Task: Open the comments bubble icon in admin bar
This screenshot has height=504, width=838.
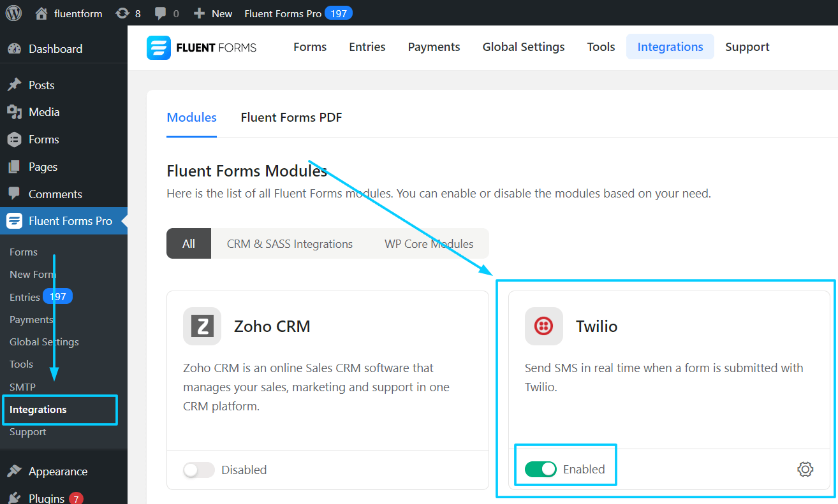Action: [x=159, y=12]
